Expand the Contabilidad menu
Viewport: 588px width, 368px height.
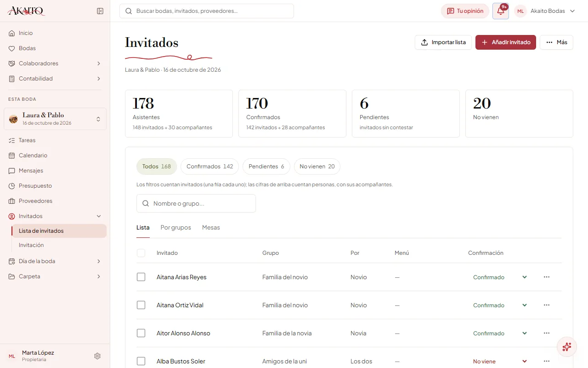click(55, 79)
